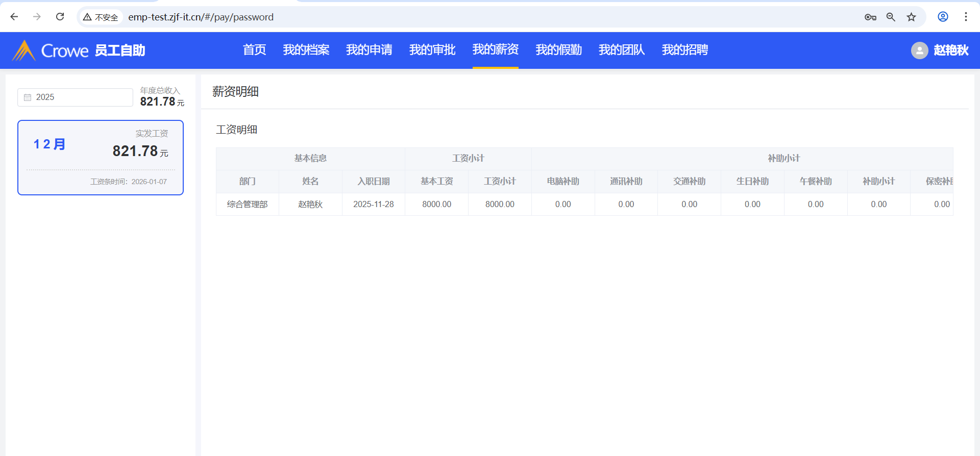This screenshot has height=456, width=980.
Task: Click the password key icon in address bar
Action: [x=870, y=17]
